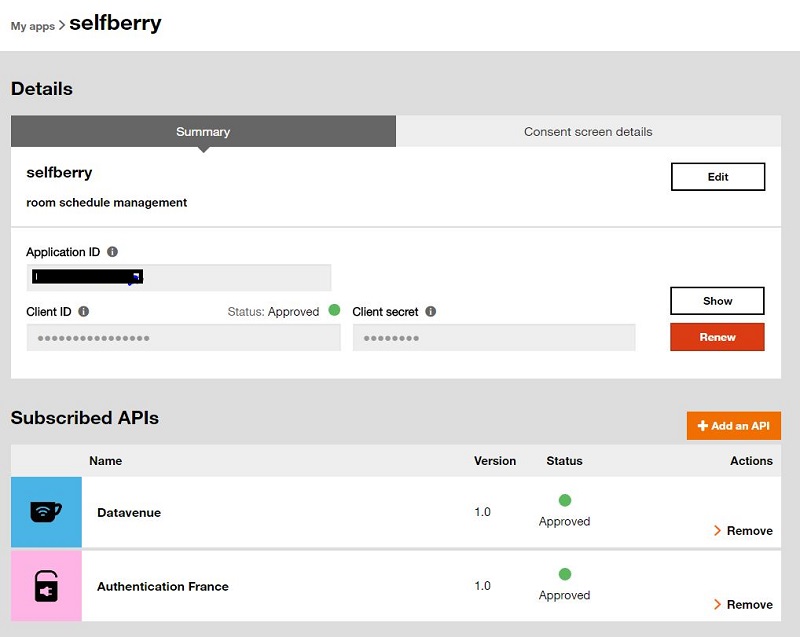Click chevron beside Authentication France Remove
Image resolution: width=800 pixels, height=637 pixels.
(717, 604)
